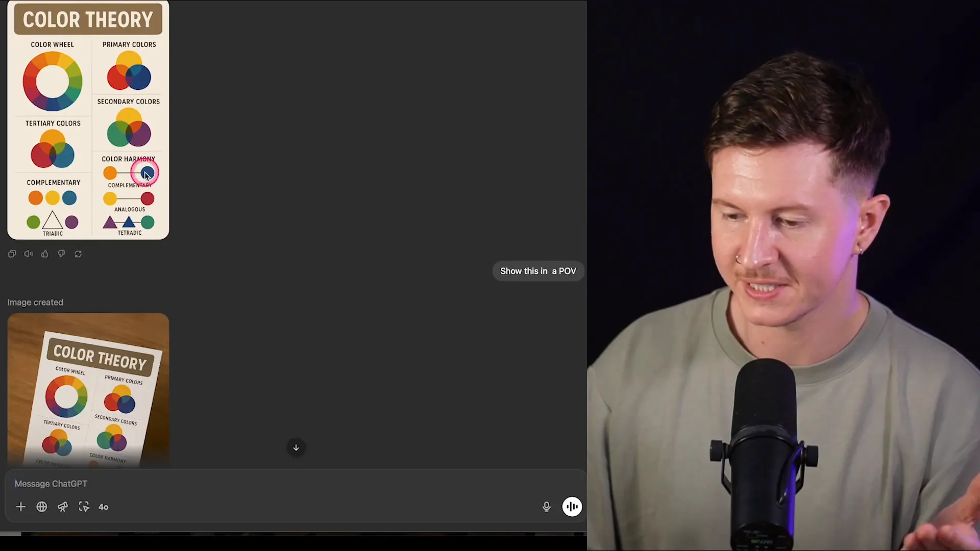Give thumbs up to the response
This screenshot has width=980, height=551.
(45, 254)
